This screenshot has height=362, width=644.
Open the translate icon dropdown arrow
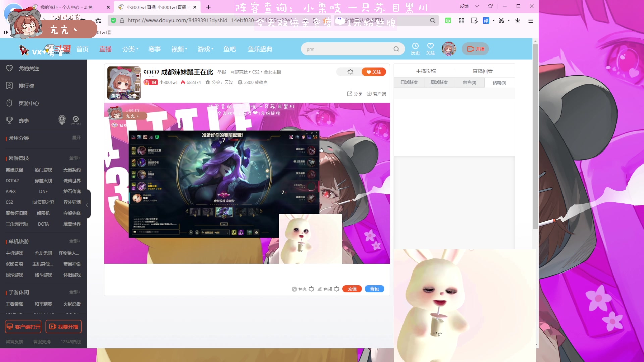tap(494, 21)
